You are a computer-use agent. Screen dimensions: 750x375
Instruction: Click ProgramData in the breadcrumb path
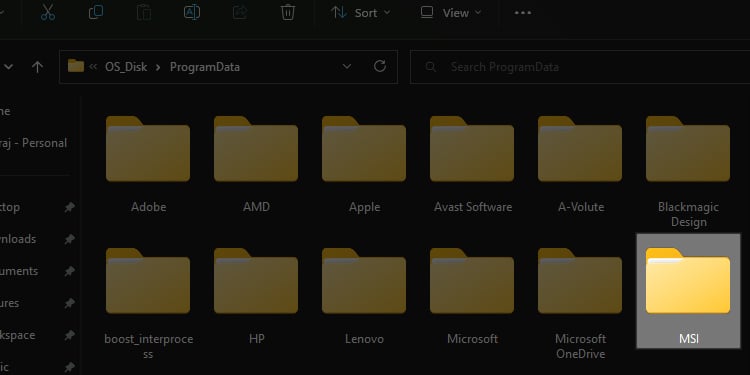pyautogui.click(x=205, y=66)
